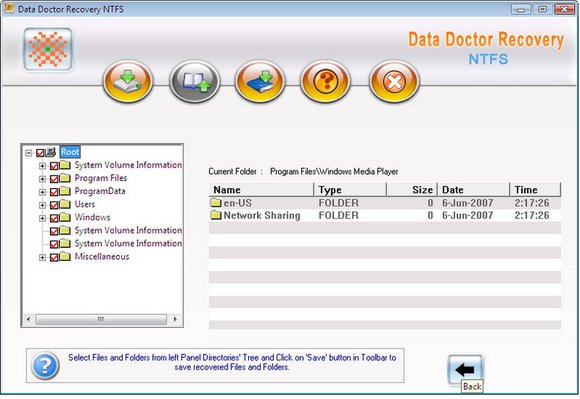Image resolution: width=580 pixels, height=399 pixels.
Task: Toggle the Windows folder checkbox
Action: (54, 218)
